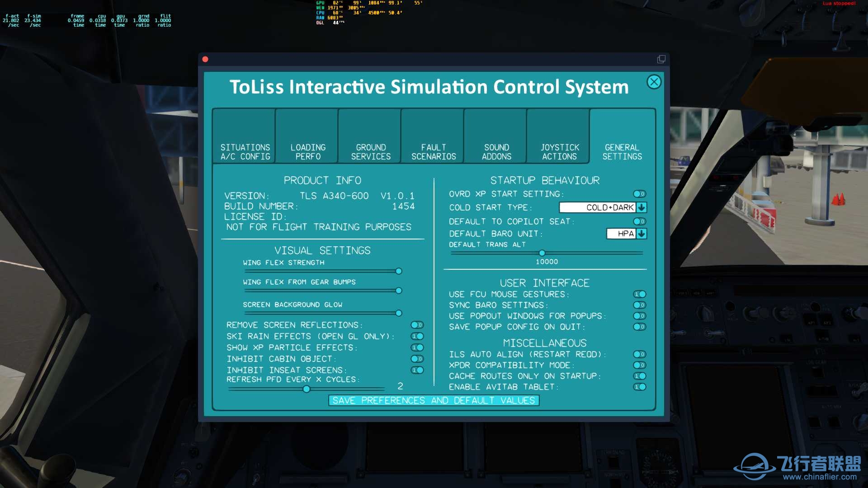The width and height of the screenshot is (868, 488).
Task: Toggle Ski Rain Effects switch
Action: click(x=417, y=336)
